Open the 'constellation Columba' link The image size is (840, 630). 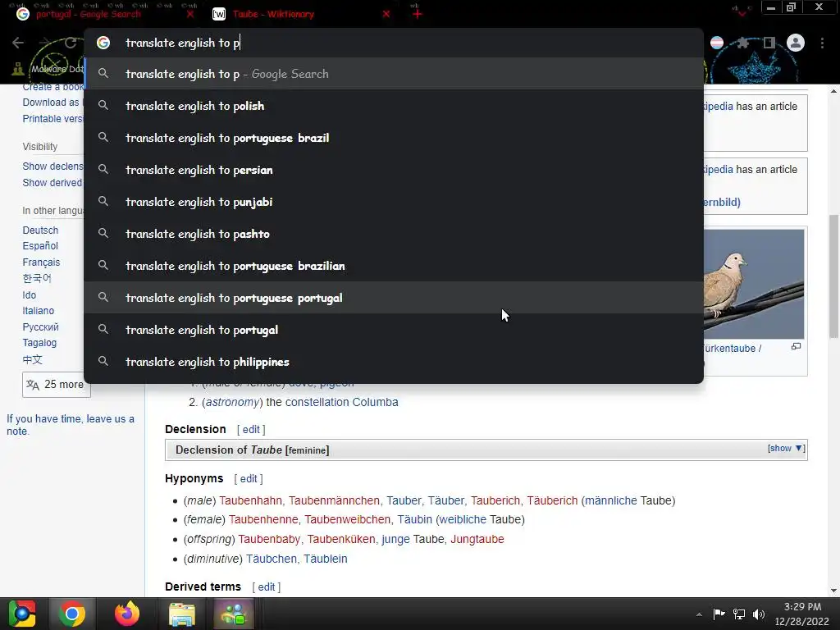click(342, 402)
